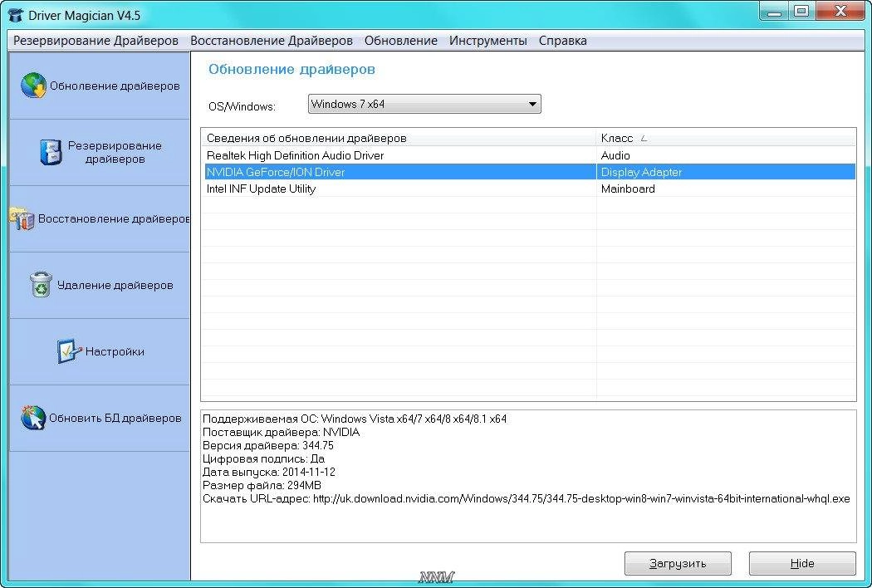Screen dimensions: 872x588
Task: Select Удаление драйверов label in sidebar
Action: [x=115, y=286]
